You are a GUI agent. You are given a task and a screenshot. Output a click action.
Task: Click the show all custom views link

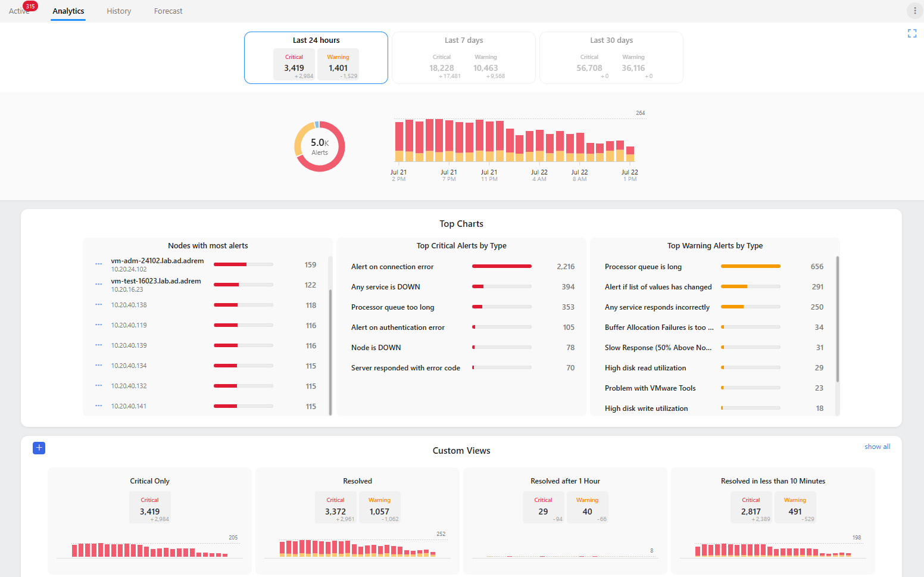878,447
